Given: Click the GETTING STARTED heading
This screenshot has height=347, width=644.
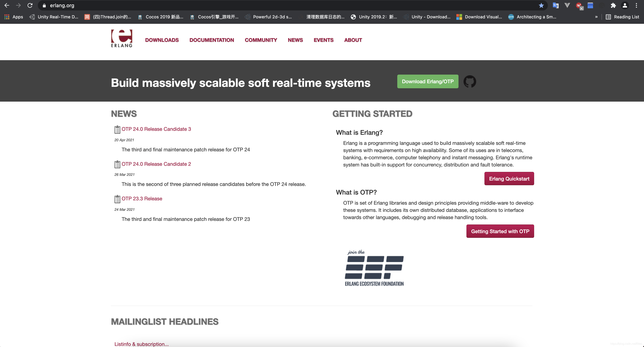Looking at the screenshot, I should pyautogui.click(x=372, y=114).
